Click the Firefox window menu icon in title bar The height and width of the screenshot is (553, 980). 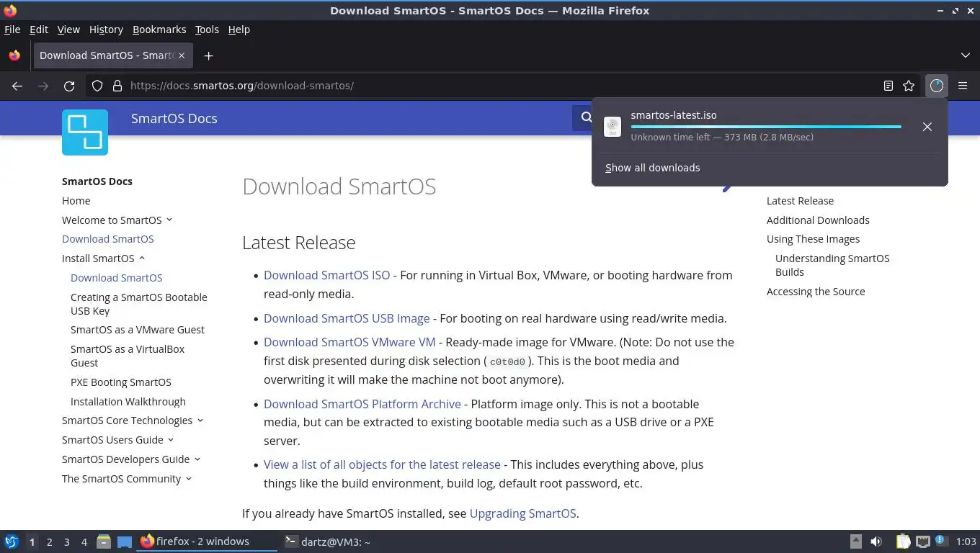(x=10, y=10)
